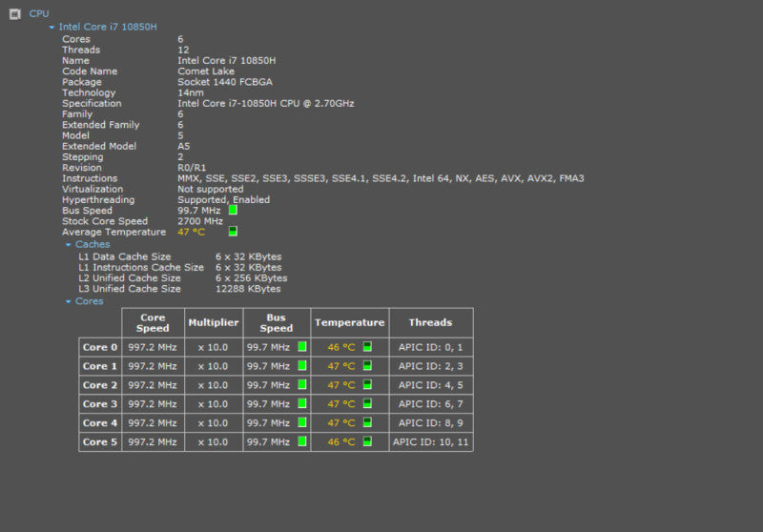Click the Core 4 row header

100,423
